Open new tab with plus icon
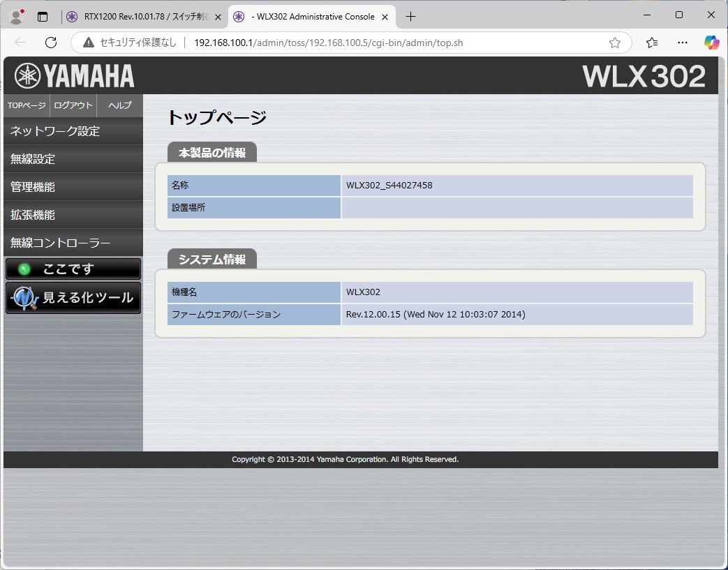This screenshot has height=570, width=728. pos(410,17)
